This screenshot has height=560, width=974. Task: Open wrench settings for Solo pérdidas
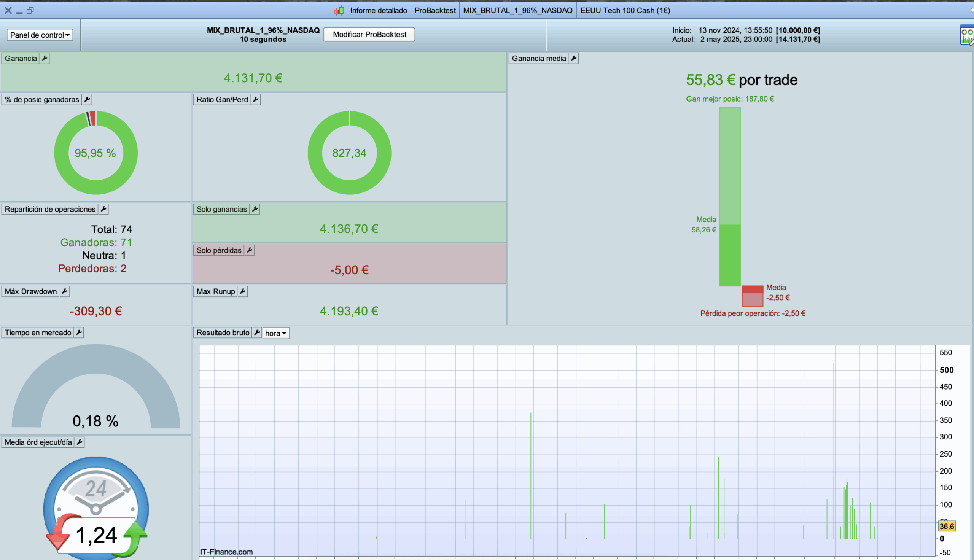[x=250, y=250]
